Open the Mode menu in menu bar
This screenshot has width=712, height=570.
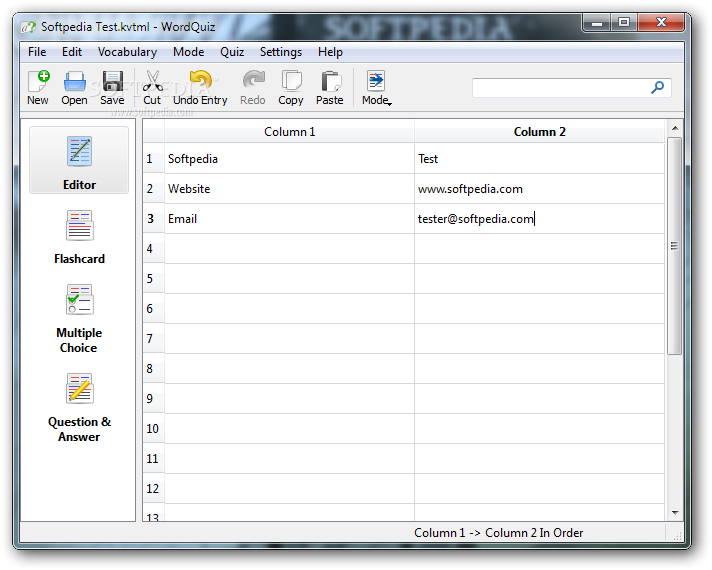(x=188, y=52)
